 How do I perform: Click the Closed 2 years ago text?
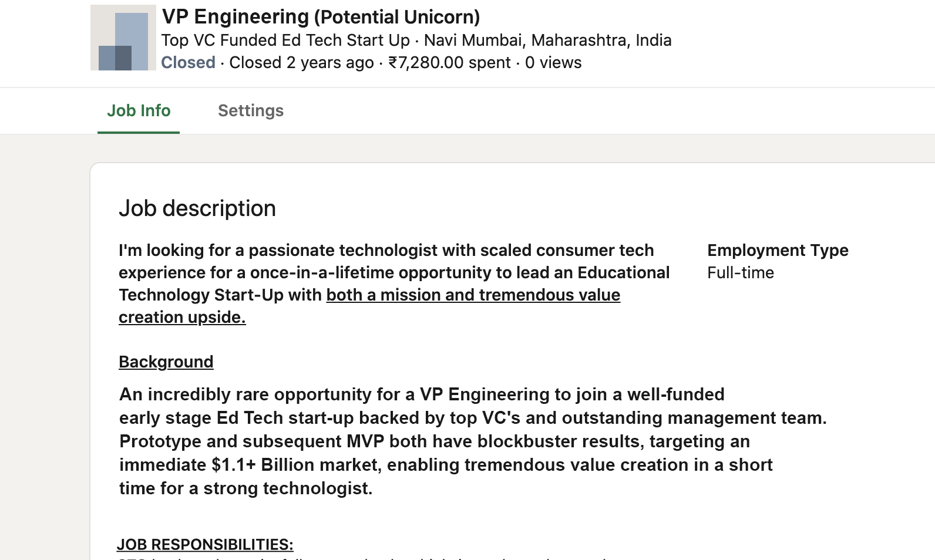pos(301,63)
